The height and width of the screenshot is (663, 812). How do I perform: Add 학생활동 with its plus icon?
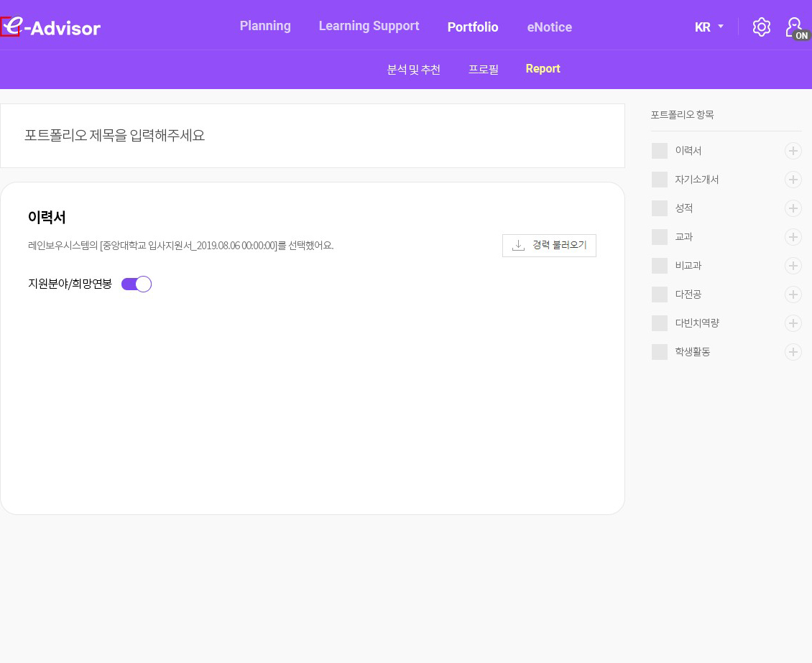click(x=793, y=352)
